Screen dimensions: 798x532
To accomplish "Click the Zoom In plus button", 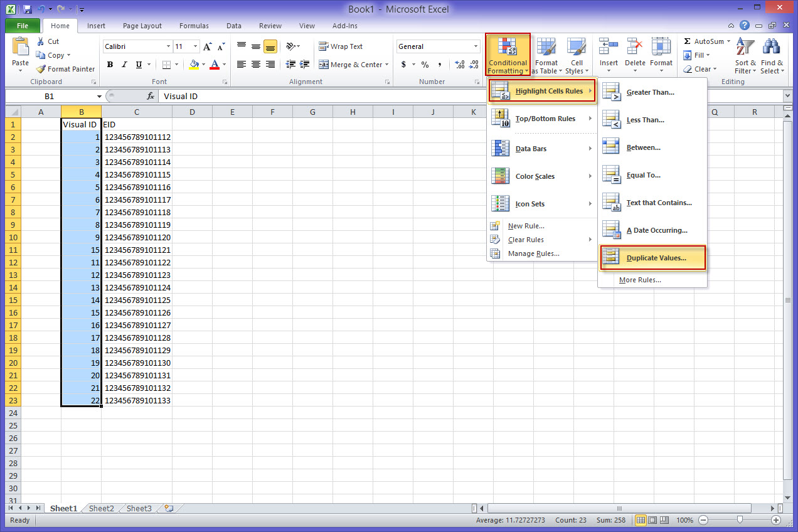I will point(776,520).
